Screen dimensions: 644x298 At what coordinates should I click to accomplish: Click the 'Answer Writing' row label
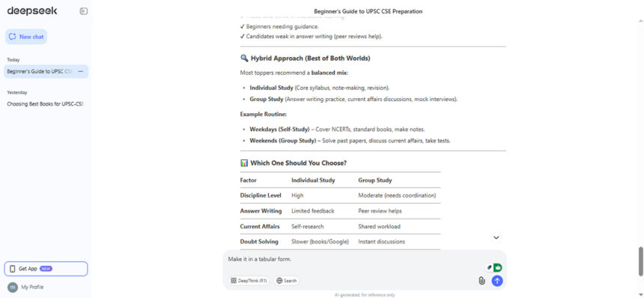pyautogui.click(x=261, y=211)
